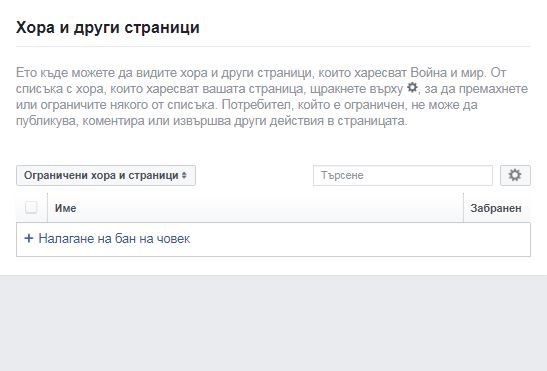Image resolution: width=547 pixels, height=371 pixels.
Task: Click the plus icon before 'Налагане на бан'
Action: pyautogui.click(x=29, y=238)
